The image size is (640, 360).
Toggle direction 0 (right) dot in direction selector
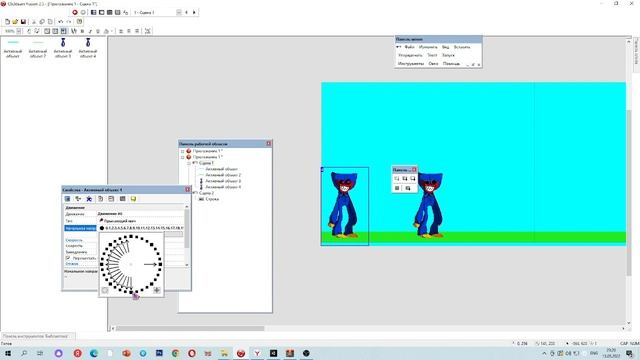[x=160, y=264]
